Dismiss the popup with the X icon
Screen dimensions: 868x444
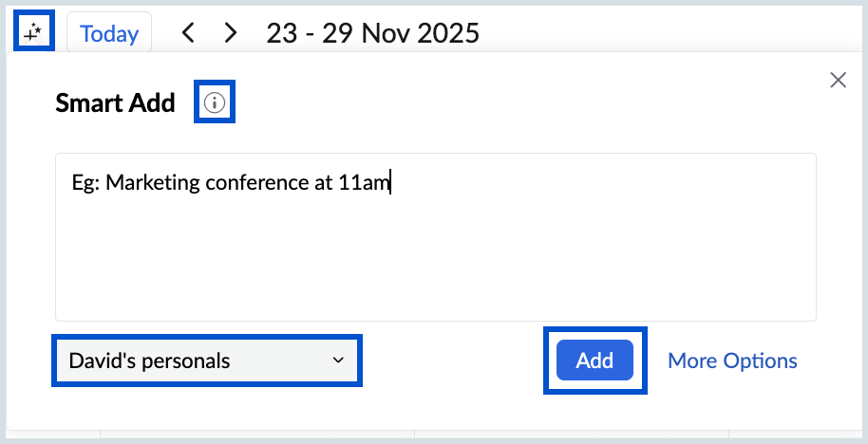tap(838, 80)
